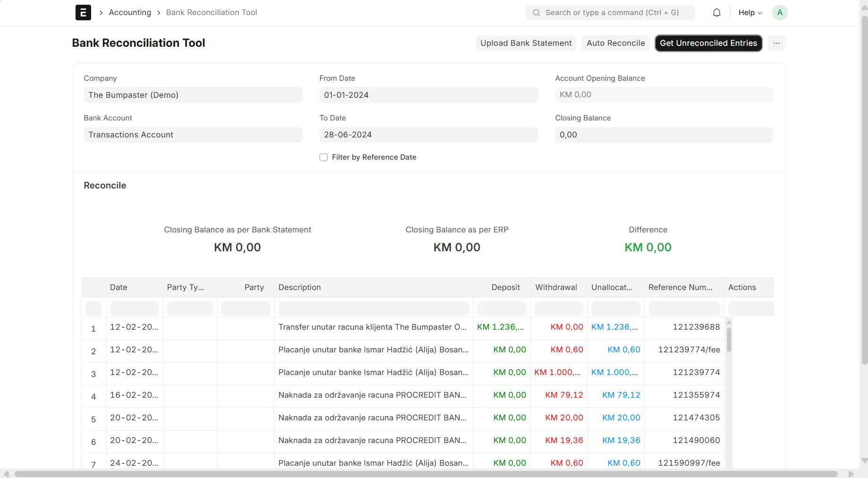This screenshot has width=868, height=478.
Task: Click the page scrollbar up arrow
Action: point(864,8)
